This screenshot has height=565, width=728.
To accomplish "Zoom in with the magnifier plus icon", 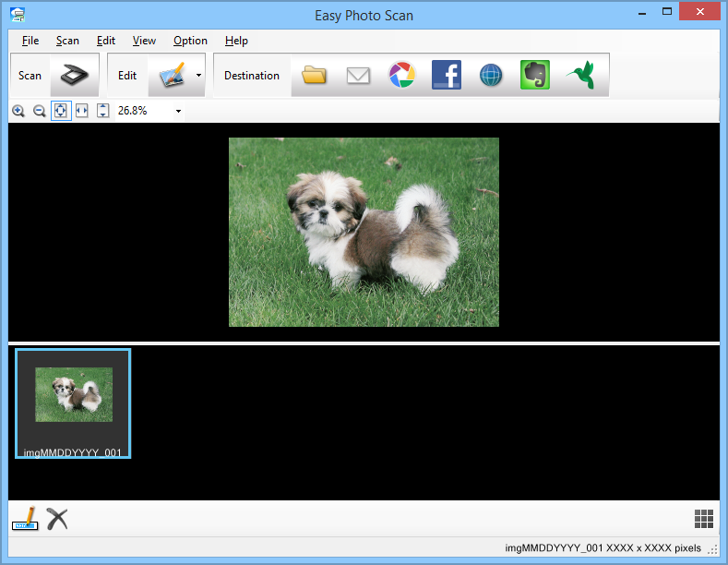I will point(18,111).
